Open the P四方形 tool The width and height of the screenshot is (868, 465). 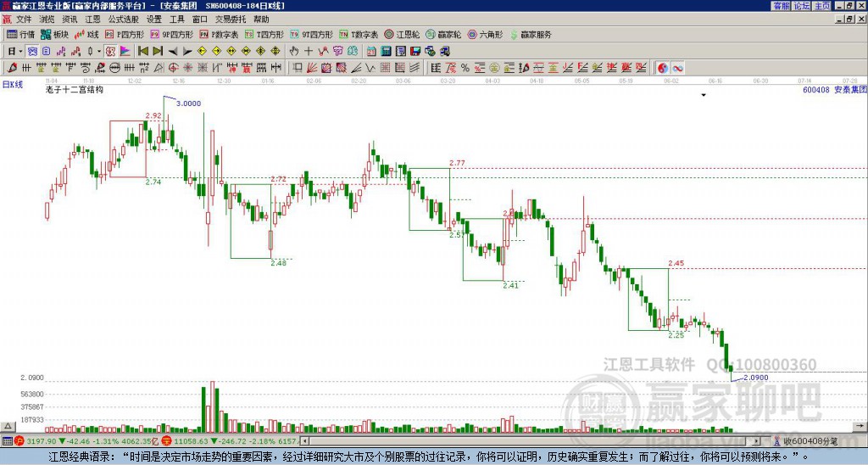click(125, 34)
